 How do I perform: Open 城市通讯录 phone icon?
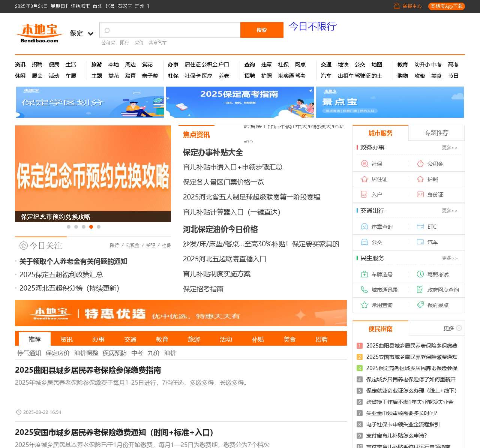pyautogui.click(x=364, y=289)
